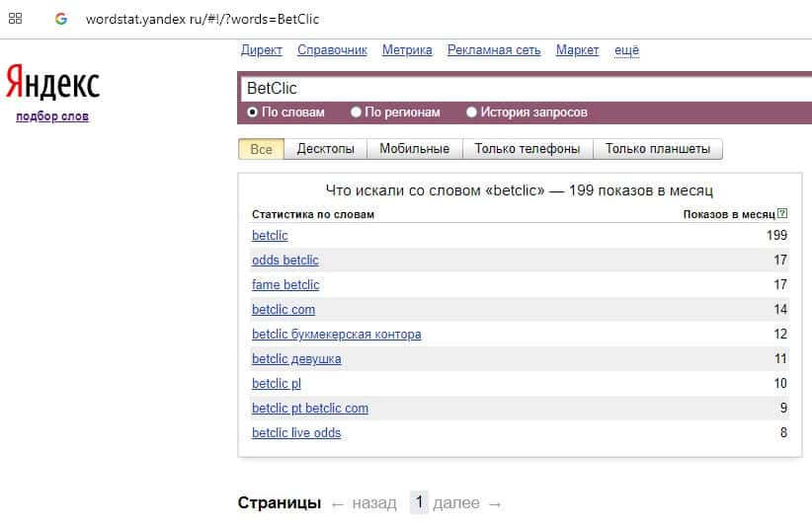Select the "История запросов" radio button
The height and width of the screenshot is (529, 812).
[x=471, y=113]
